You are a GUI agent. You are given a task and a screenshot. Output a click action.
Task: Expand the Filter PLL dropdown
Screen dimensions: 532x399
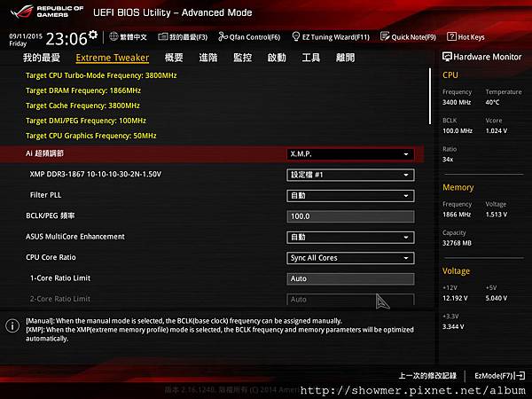point(350,196)
